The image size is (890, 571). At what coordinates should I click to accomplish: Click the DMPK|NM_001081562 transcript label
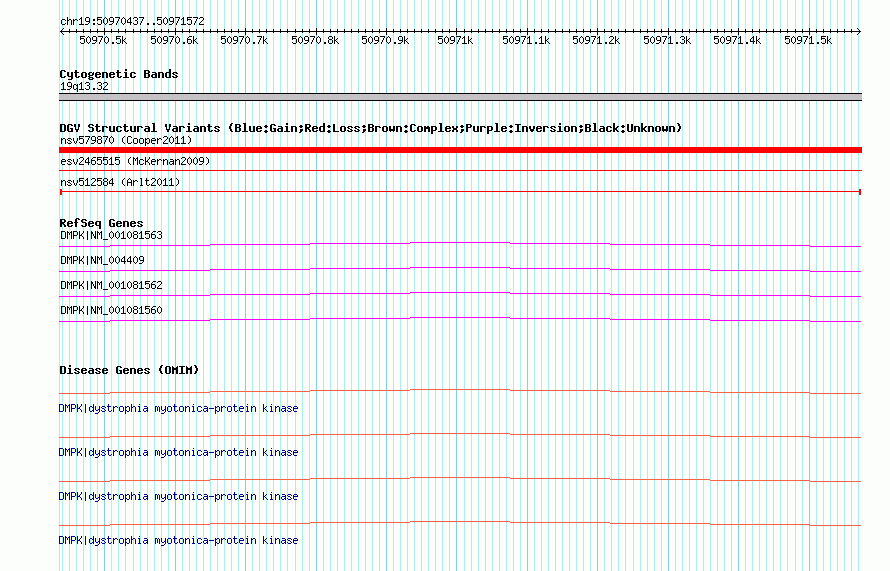coord(111,285)
